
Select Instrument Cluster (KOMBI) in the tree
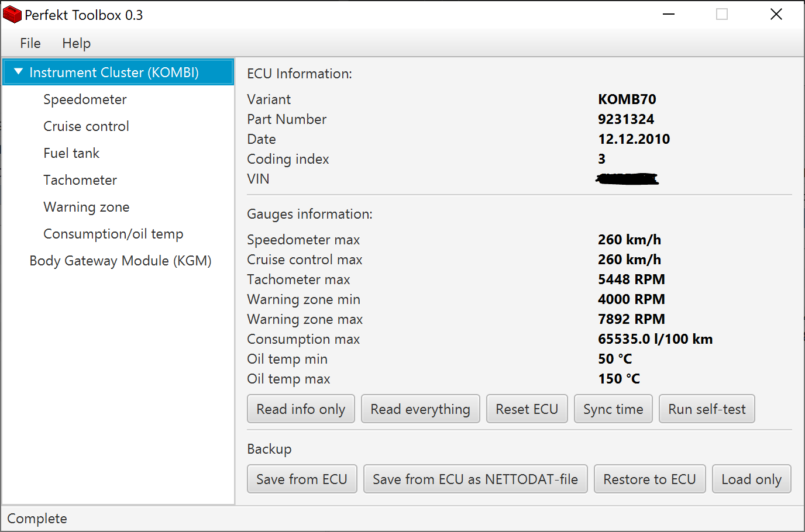click(x=118, y=72)
